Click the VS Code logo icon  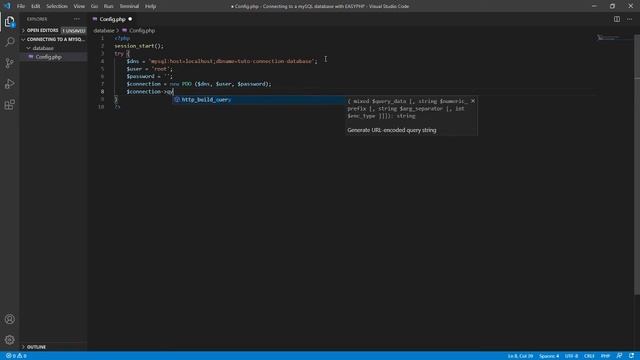coord(7,6)
